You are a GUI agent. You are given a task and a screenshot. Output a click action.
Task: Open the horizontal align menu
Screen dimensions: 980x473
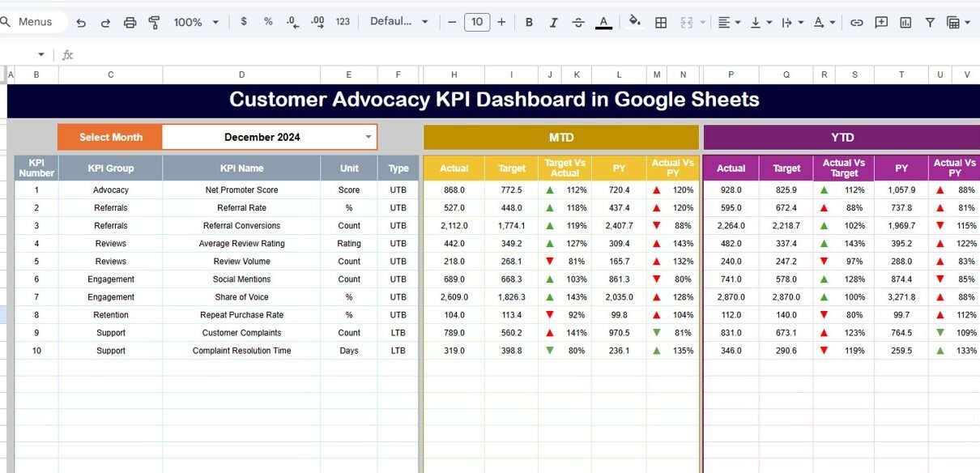click(729, 23)
